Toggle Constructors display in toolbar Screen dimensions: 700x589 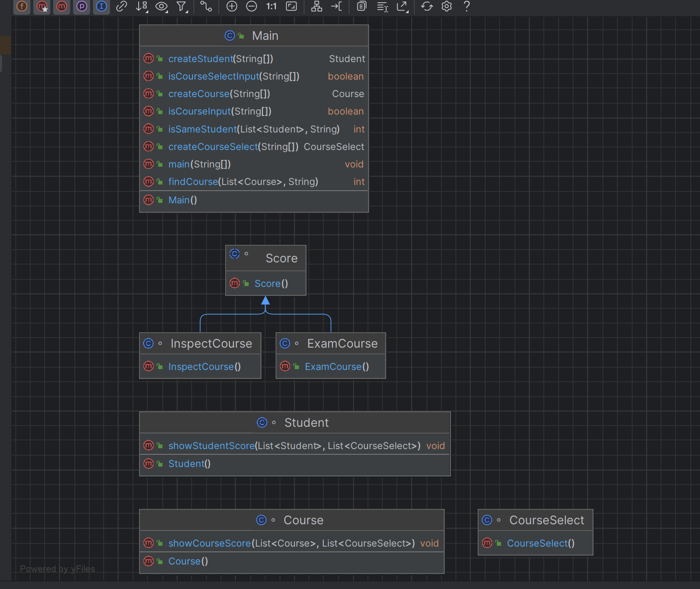[x=42, y=7]
